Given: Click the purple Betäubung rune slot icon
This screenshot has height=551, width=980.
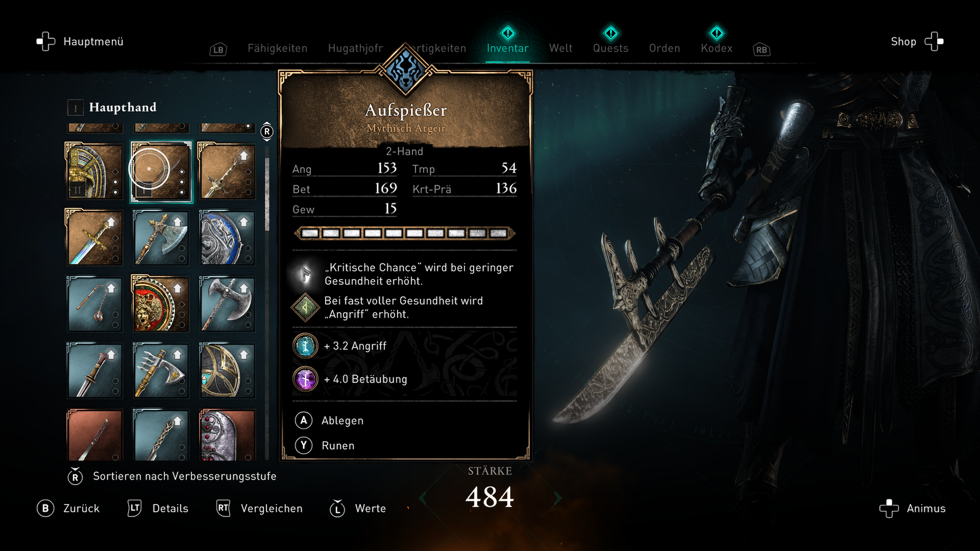Looking at the screenshot, I should (305, 379).
